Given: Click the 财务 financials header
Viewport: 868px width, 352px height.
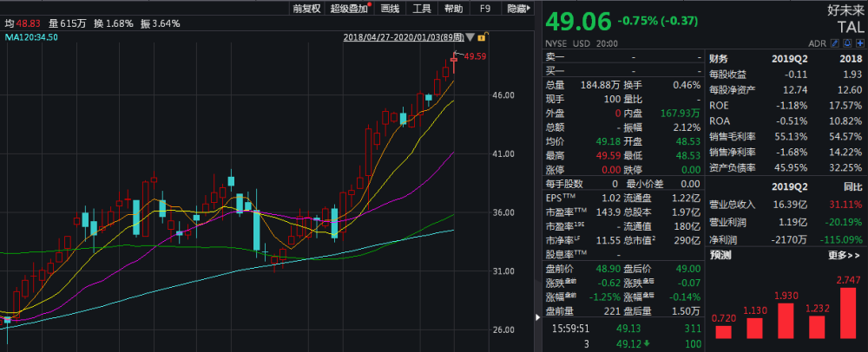Looking at the screenshot, I should 719,59.
